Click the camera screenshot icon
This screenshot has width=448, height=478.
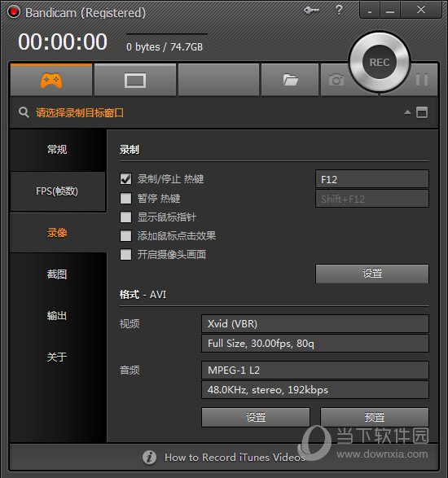(x=336, y=80)
